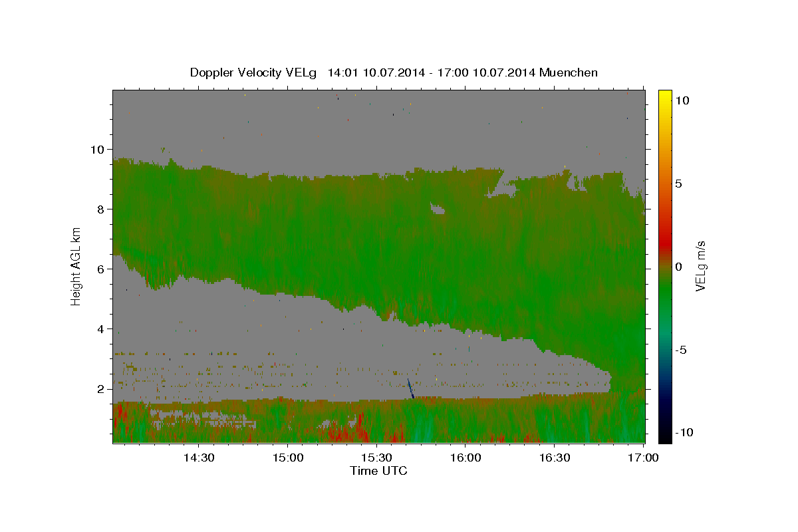Select the 16:30 time tick label
Image resolution: width=798 pixels, height=532 pixels.
point(555,458)
